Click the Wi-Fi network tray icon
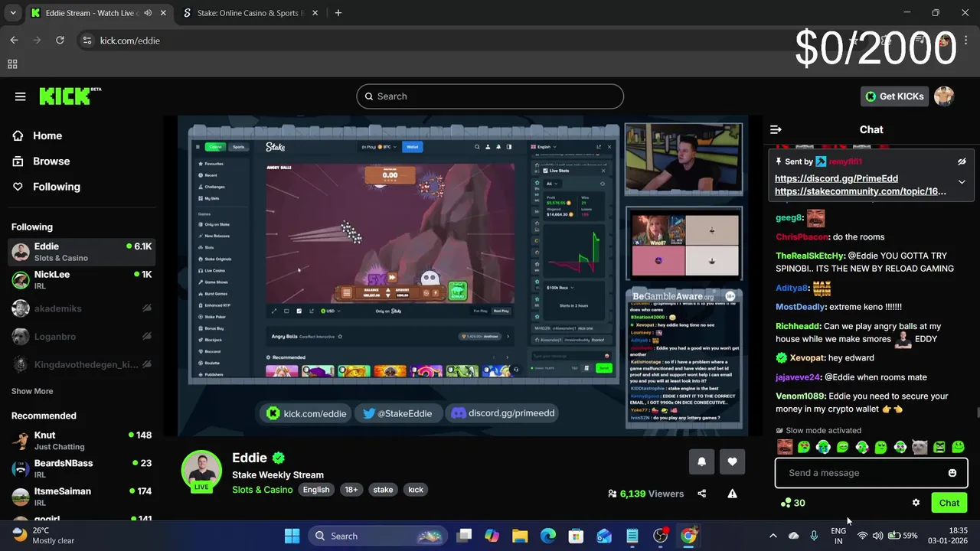Image resolution: width=980 pixels, height=551 pixels. pyautogui.click(x=862, y=536)
